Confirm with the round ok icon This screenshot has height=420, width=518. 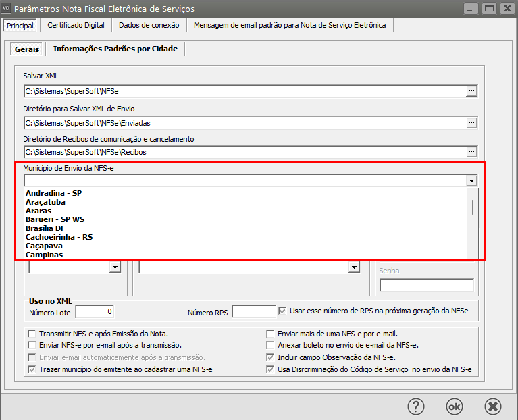(455, 406)
